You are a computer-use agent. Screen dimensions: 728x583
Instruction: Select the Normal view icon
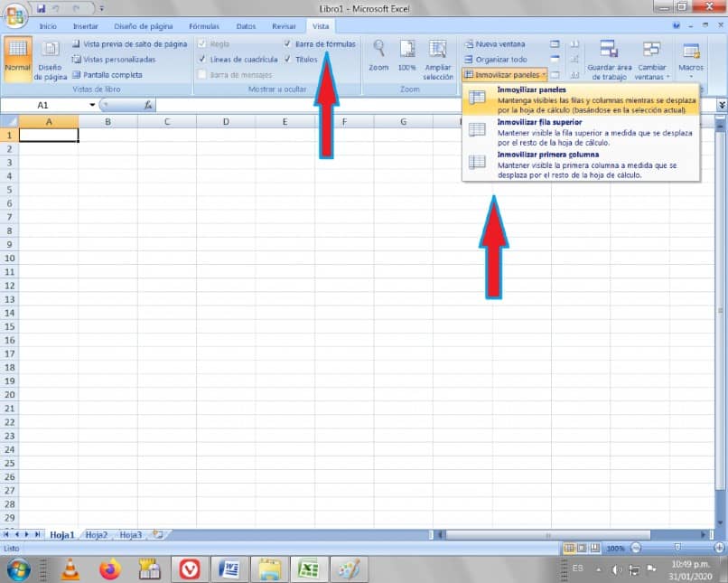point(18,59)
